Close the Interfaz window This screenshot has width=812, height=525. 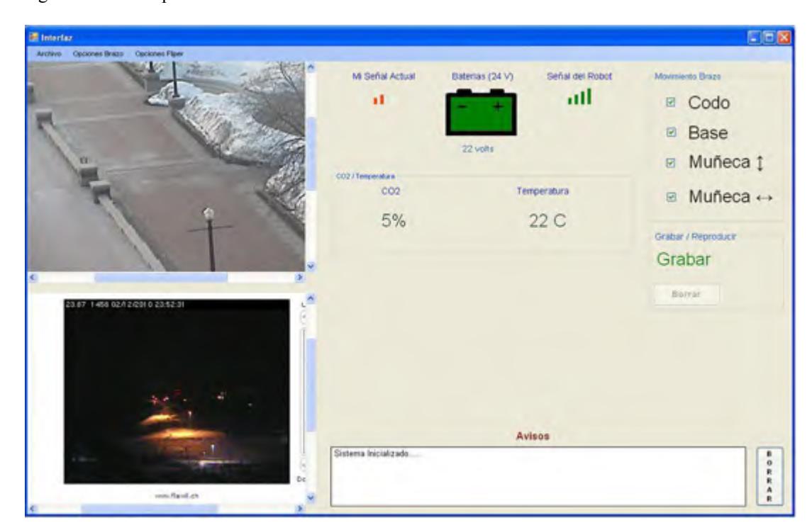(x=784, y=38)
